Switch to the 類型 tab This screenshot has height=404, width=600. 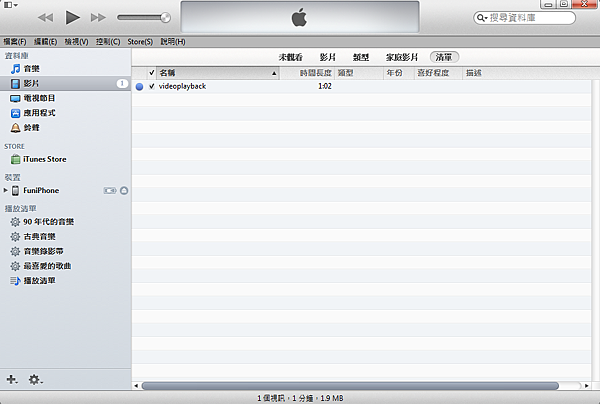[360, 57]
